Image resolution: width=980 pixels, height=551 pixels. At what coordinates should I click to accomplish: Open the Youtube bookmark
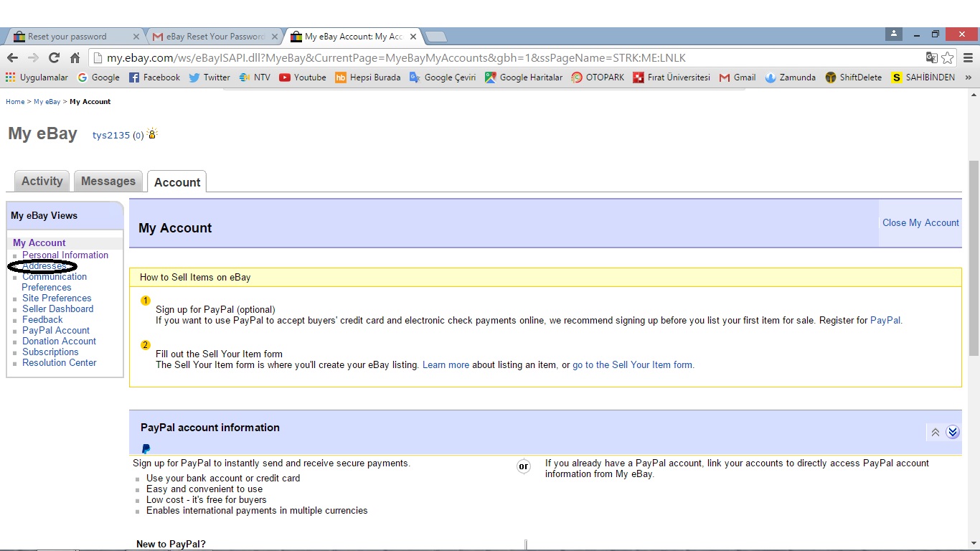coord(303,77)
